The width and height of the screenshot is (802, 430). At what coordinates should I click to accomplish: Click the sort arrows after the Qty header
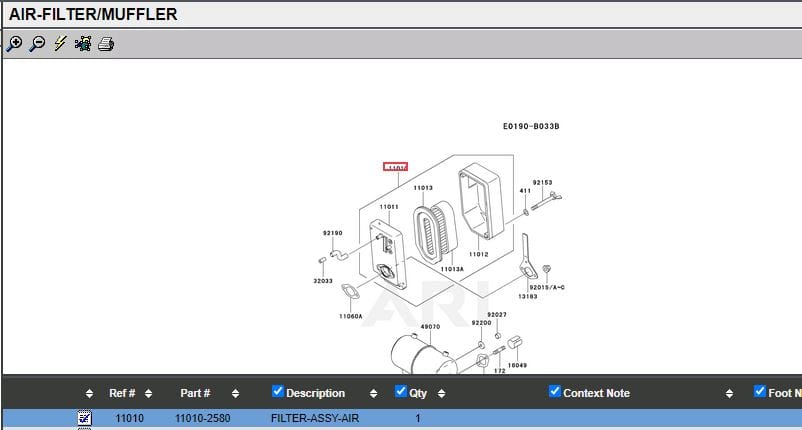pyautogui.click(x=441, y=394)
